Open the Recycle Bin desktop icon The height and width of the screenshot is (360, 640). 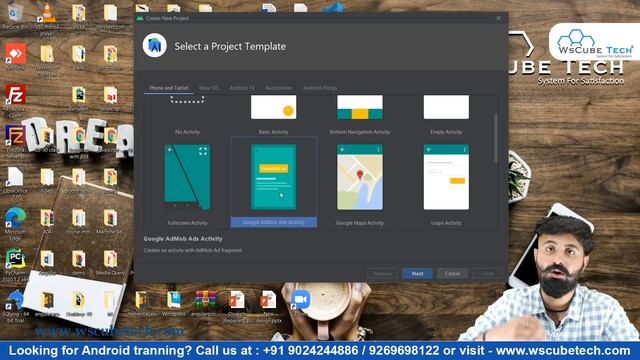coord(16,17)
